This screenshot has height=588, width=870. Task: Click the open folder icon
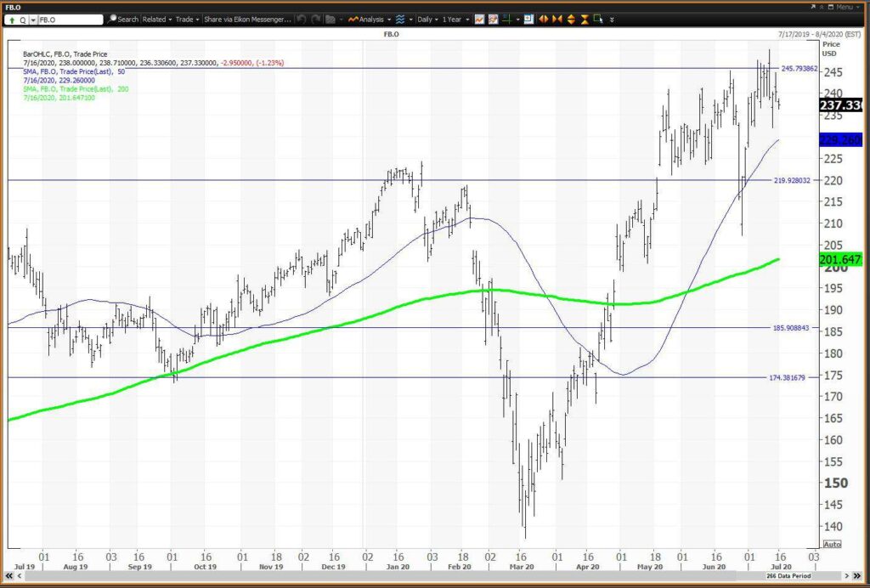tap(330, 20)
